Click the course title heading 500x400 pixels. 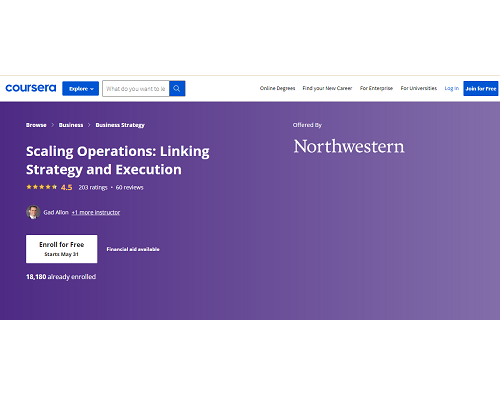click(118, 160)
